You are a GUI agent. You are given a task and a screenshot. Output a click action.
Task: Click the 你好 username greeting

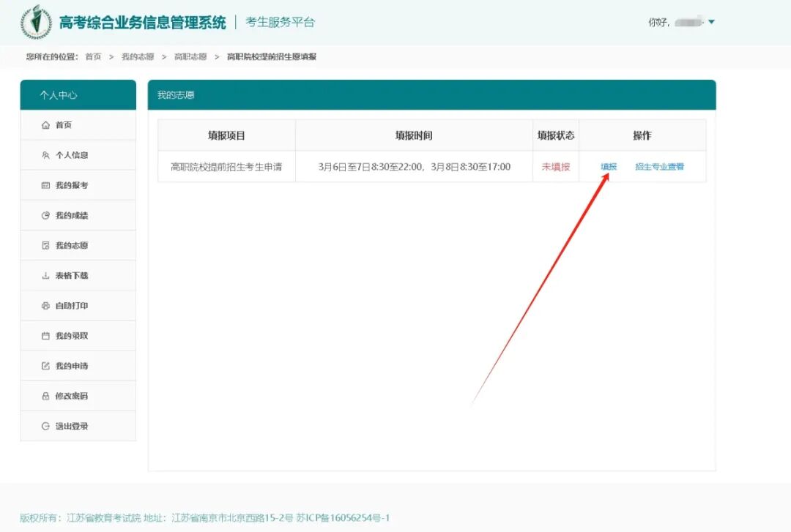[x=676, y=22]
